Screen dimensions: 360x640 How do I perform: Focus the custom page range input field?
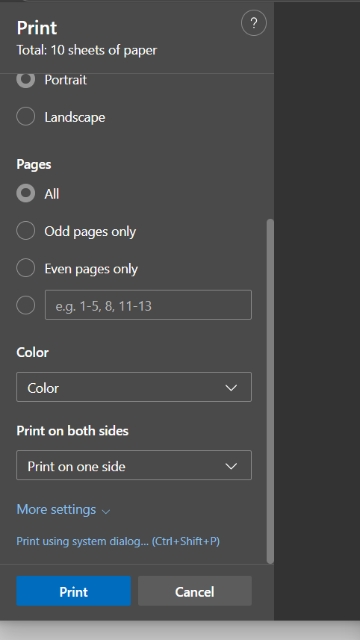[x=148, y=305]
